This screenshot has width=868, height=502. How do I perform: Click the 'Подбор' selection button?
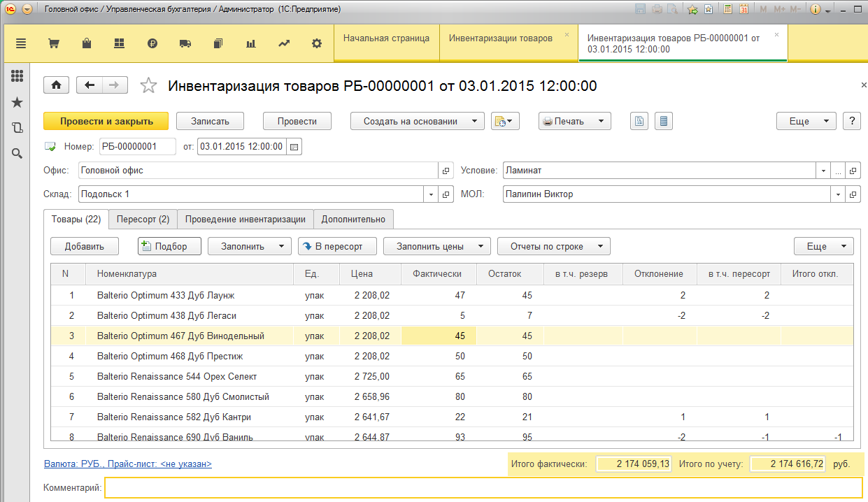point(169,246)
